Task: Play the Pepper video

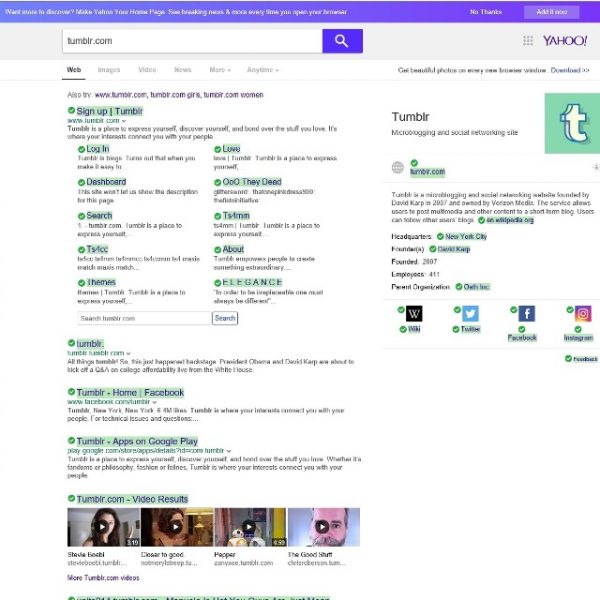Action: point(250,527)
